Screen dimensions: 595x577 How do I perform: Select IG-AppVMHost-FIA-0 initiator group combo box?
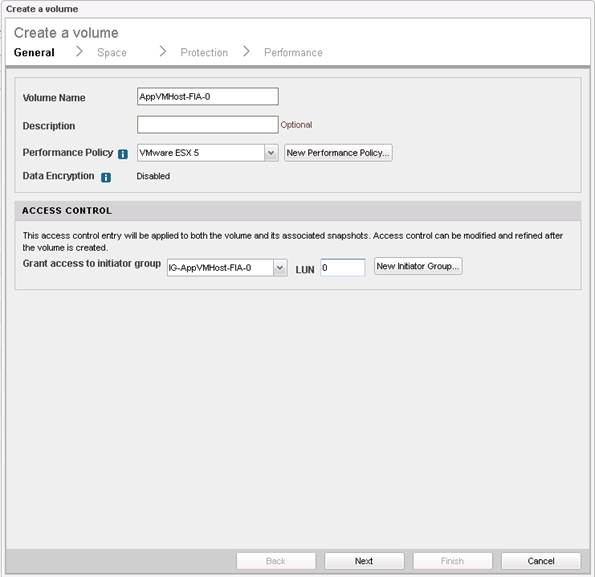[227, 268]
